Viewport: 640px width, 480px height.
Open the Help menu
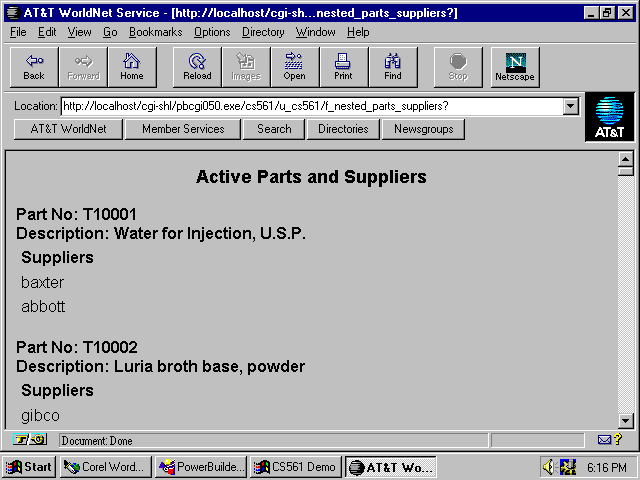(358, 32)
